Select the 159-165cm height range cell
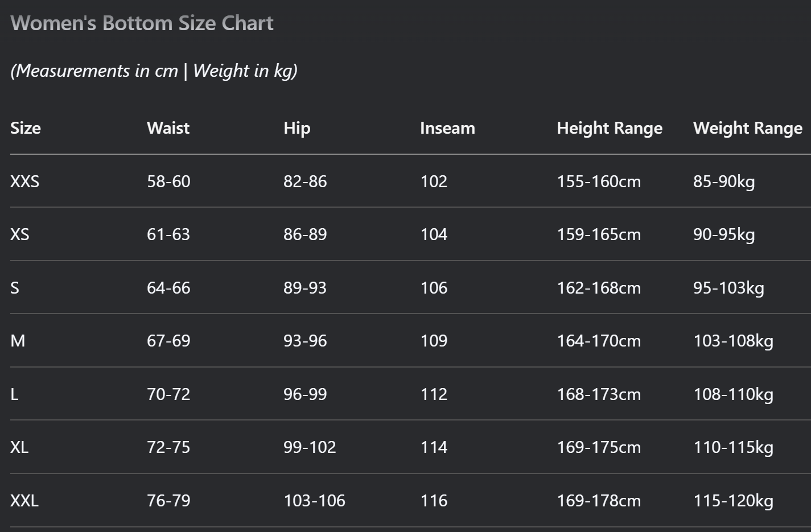 pos(599,234)
